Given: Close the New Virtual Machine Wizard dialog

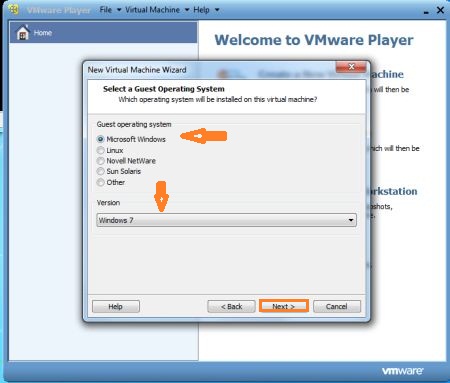Looking at the screenshot, I should click(351, 67).
